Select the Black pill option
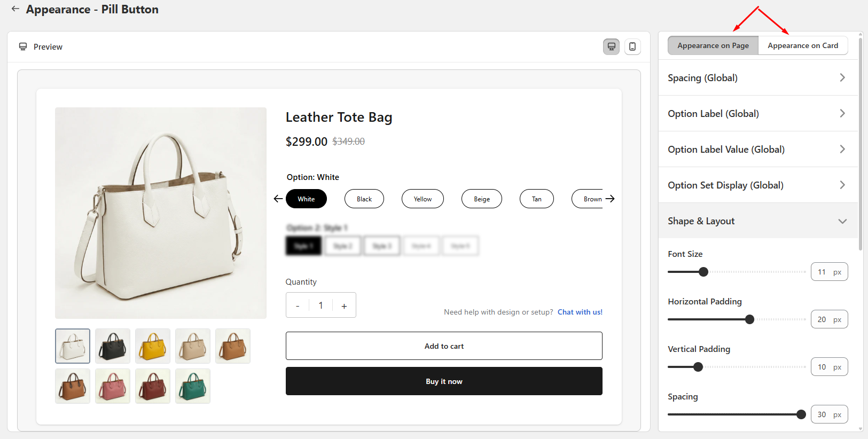Viewport: 868px width, 439px height. (364, 199)
